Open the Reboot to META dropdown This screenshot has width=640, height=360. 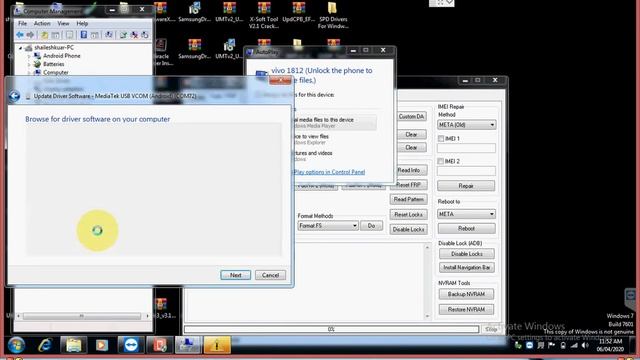click(467, 214)
